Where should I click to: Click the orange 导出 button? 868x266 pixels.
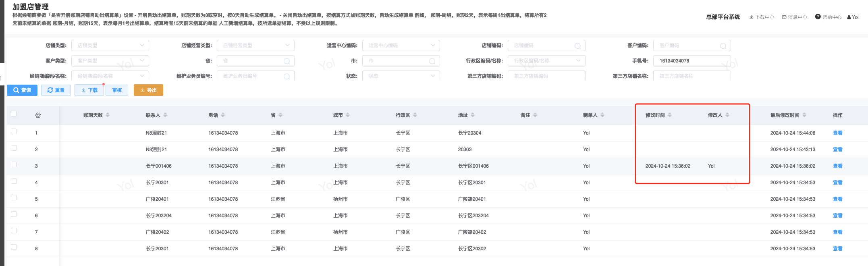(x=148, y=90)
